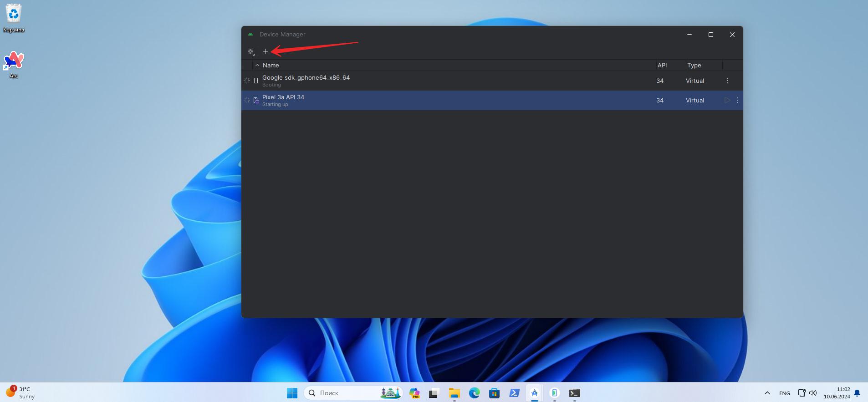Click the Booting status text
The height and width of the screenshot is (402, 868).
[271, 85]
